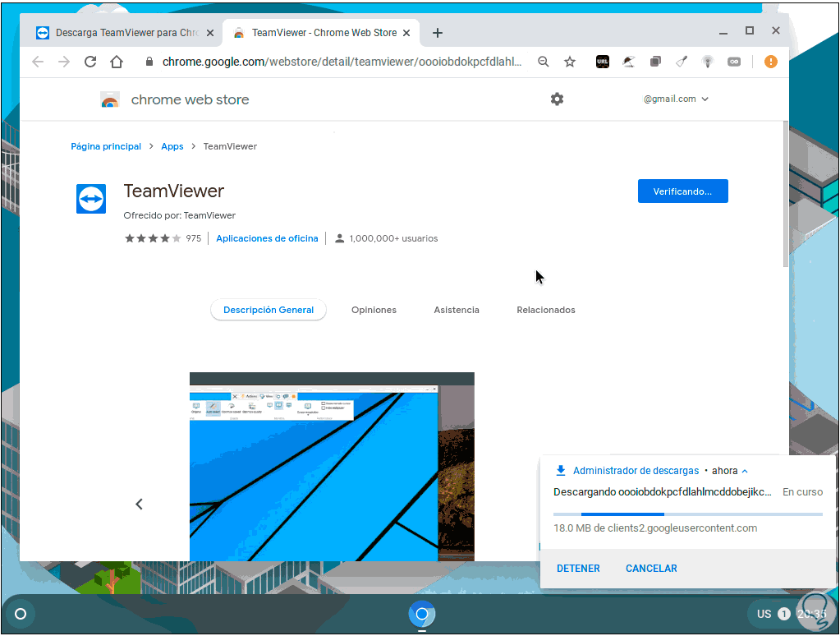Click the Chrome Web Store logo

tap(110, 99)
